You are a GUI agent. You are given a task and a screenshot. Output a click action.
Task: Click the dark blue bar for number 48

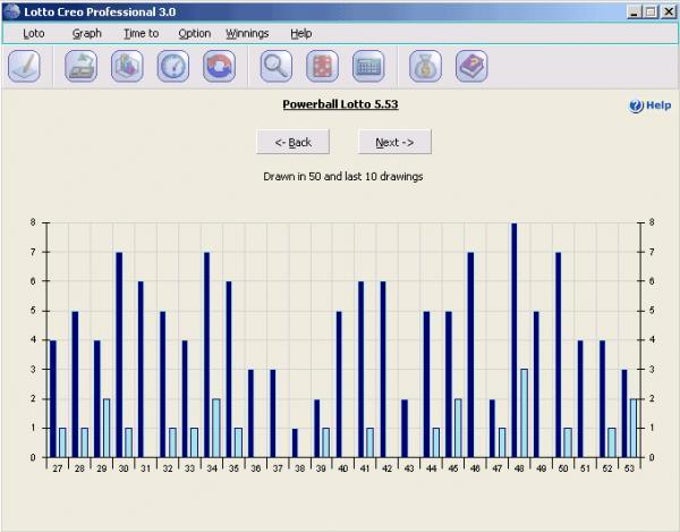pos(514,340)
